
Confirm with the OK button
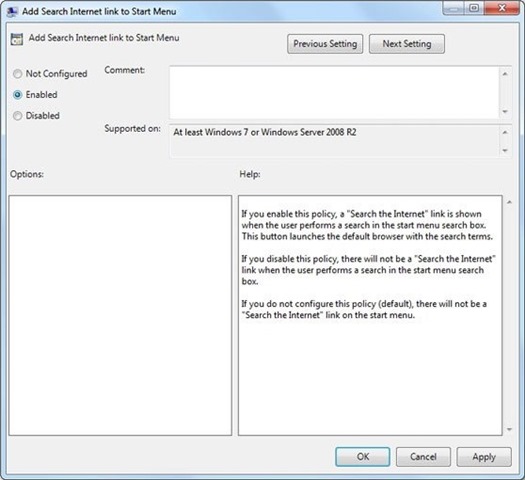(363, 457)
